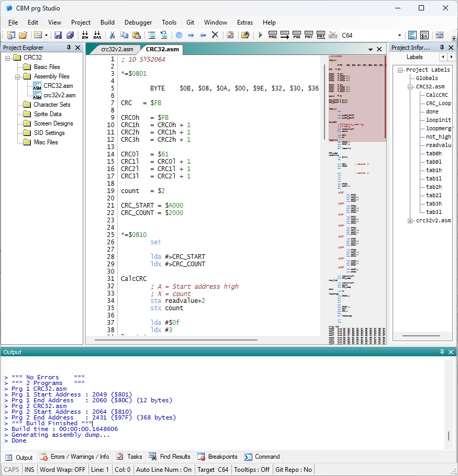458x476 pixels.
Task: Click the Save file icon
Action: tap(58, 35)
